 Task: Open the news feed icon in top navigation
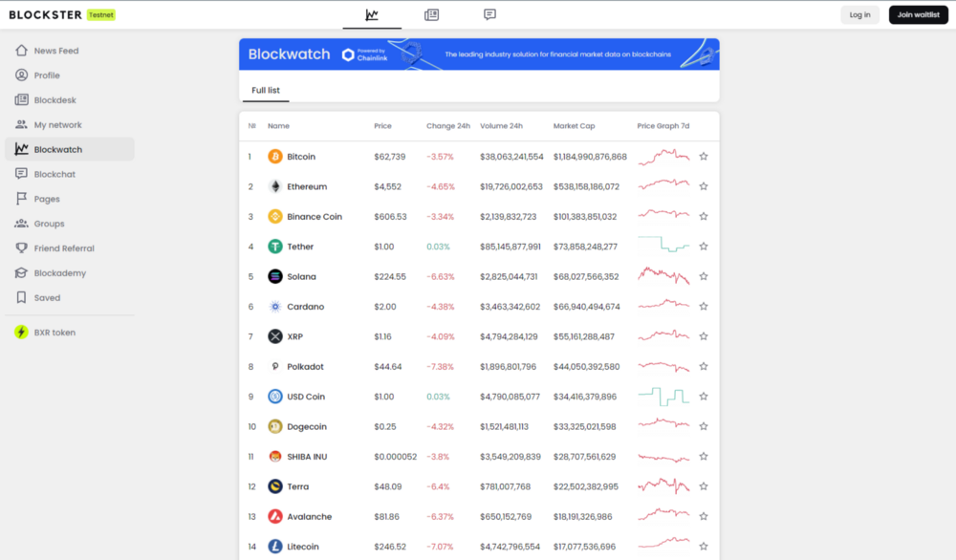tap(431, 14)
